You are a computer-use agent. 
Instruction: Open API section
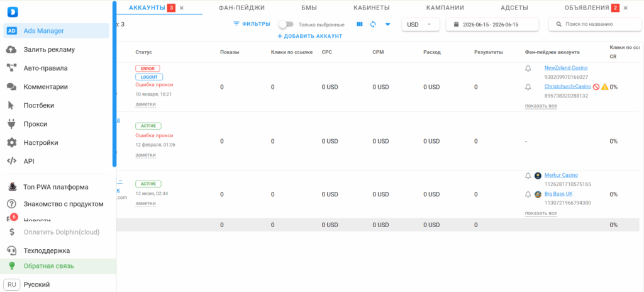(29, 161)
